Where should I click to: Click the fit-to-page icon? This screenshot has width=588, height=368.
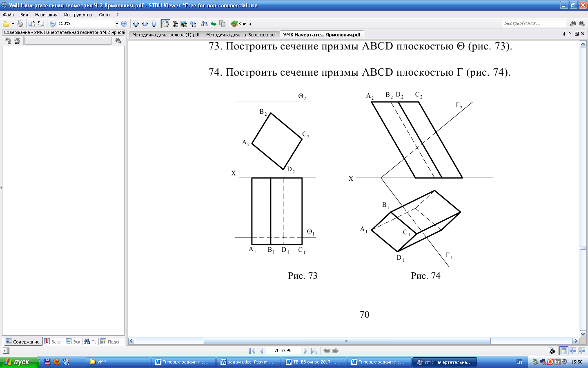(x=136, y=24)
